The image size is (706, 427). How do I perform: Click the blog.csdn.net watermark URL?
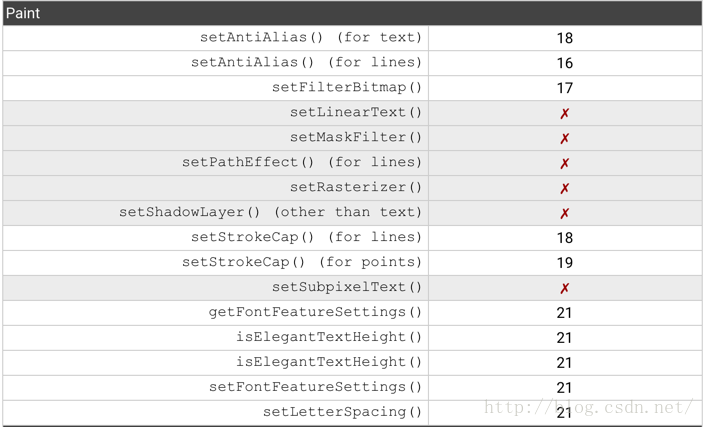588,407
